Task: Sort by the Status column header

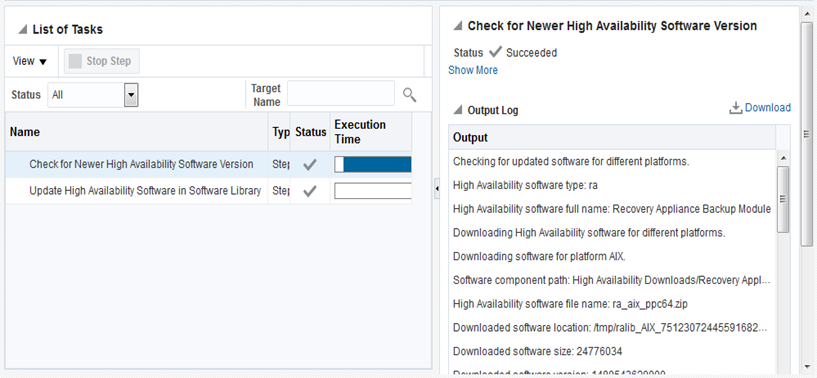Action: tap(311, 132)
